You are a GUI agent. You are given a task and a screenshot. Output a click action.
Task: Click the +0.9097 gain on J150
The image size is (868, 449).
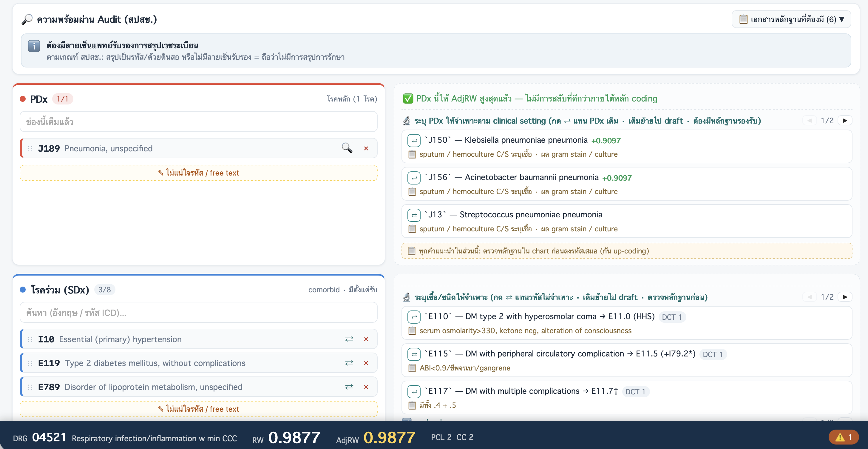pos(606,140)
